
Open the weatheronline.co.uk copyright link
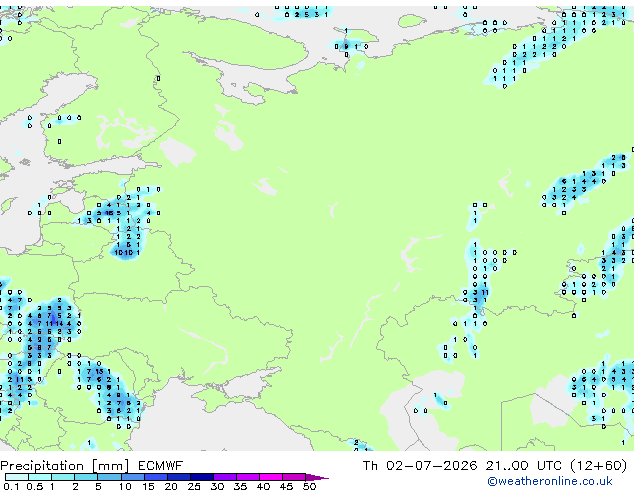pyautogui.click(x=550, y=481)
